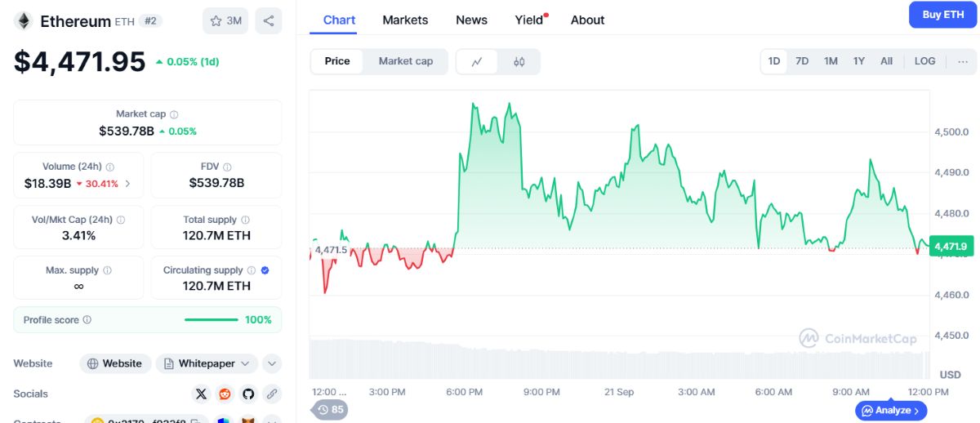Screen dimensions: 980x423
Task: Add Ethereum to watchlist via star 3M
Action: pos(225,21)
